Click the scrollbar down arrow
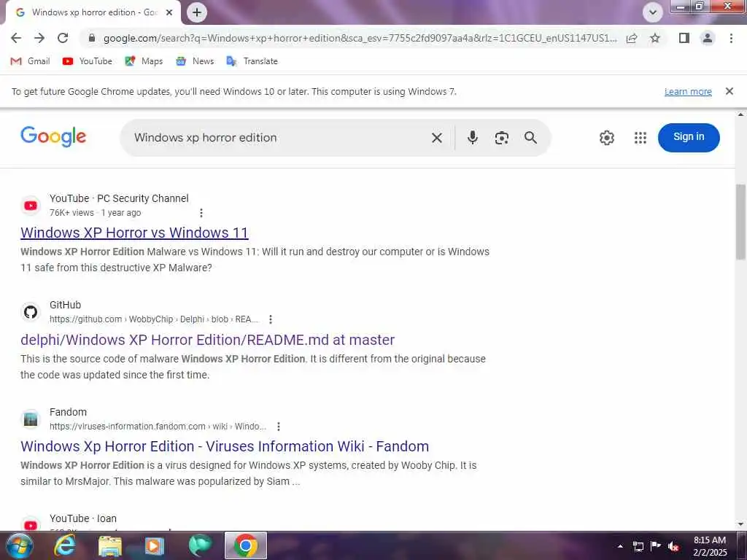747x560 pixels. pos(741,524)
